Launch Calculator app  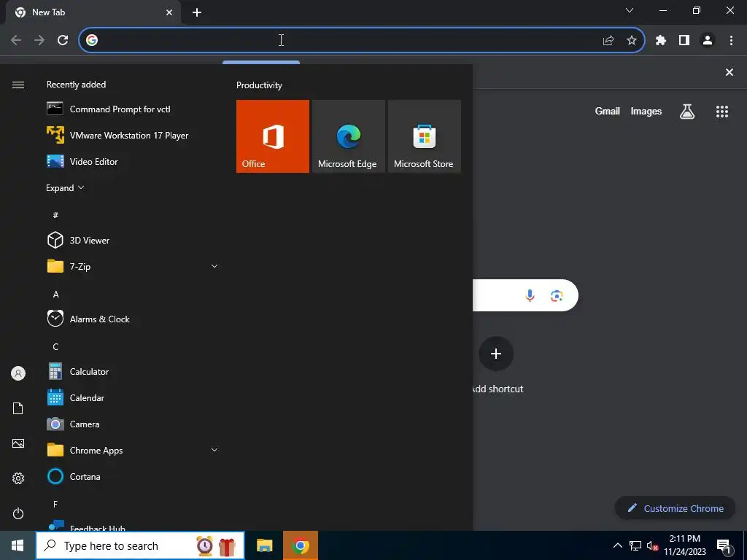click(x=133, y=371)
